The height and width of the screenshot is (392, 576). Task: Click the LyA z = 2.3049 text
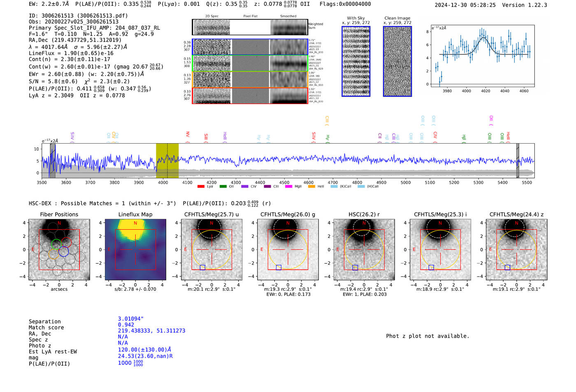point(51,95)
